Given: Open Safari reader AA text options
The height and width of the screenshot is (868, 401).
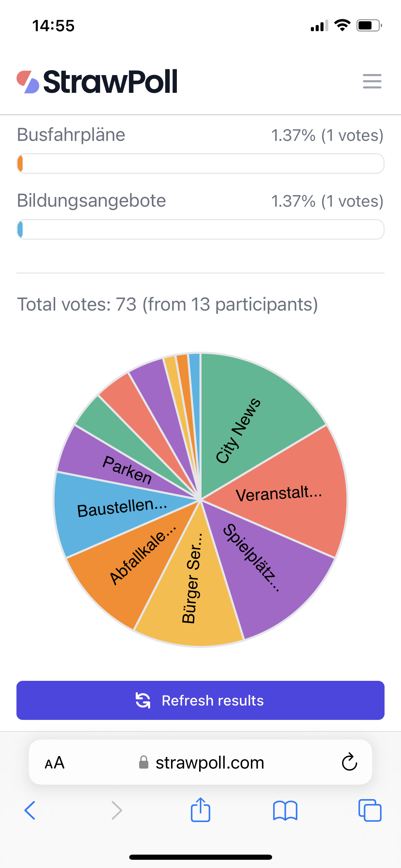Looking at the screenshot, I should [55, 763].
